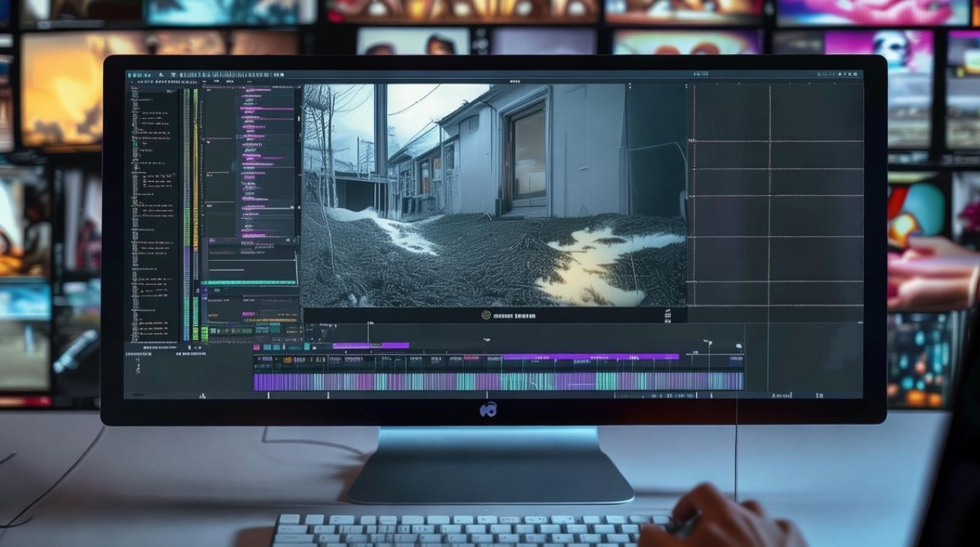Select the long purple clip on the upper timeline track
980x547 pixels.
point(591,357)
